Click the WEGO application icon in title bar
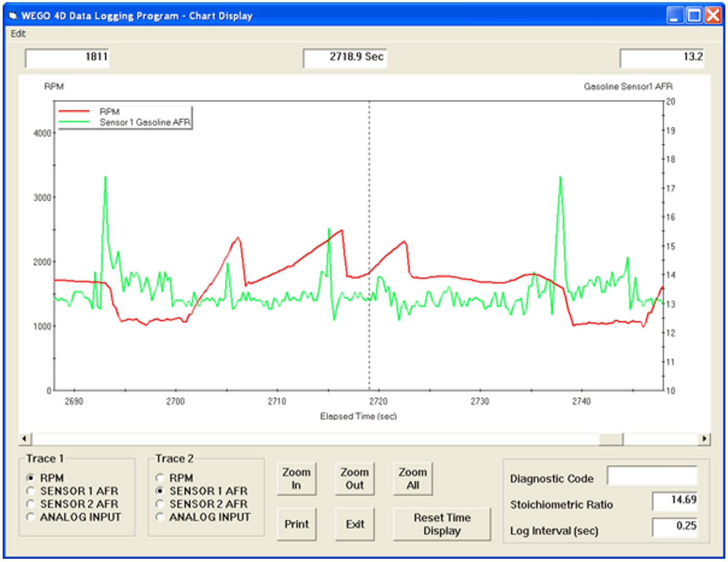Viewport: 728px width, 562px height. (x=13, y=16)
